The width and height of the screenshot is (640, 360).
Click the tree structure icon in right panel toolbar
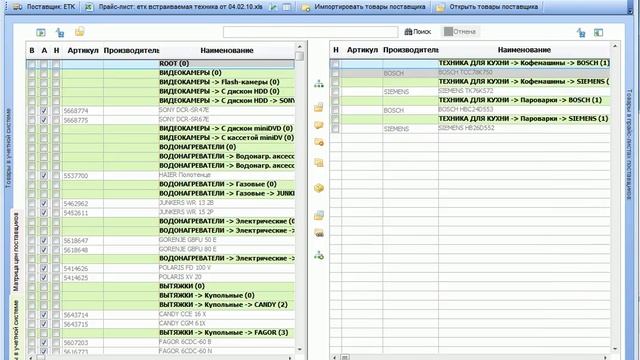(581, 33)
